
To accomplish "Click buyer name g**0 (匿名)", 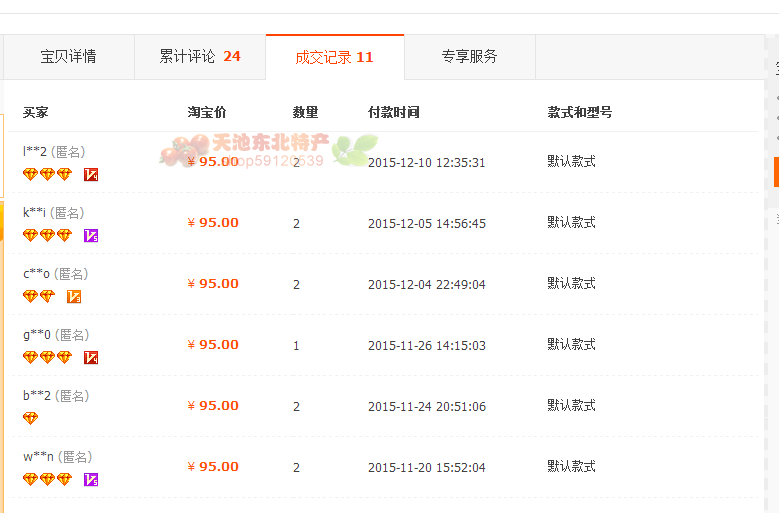I will click(x=55, y=335).
